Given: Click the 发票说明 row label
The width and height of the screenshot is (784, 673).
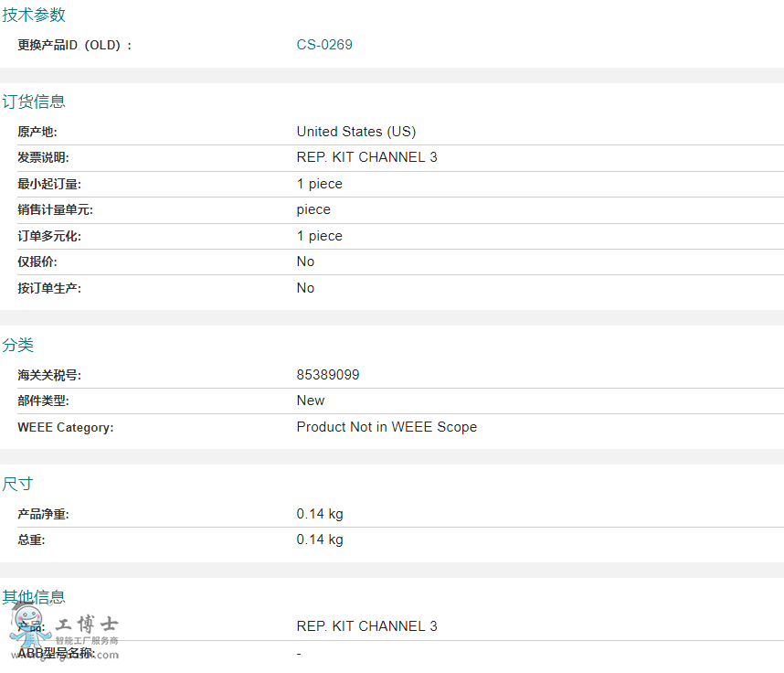Looking at the screenshot, I should pyautogui.click(x=43, y=157).
